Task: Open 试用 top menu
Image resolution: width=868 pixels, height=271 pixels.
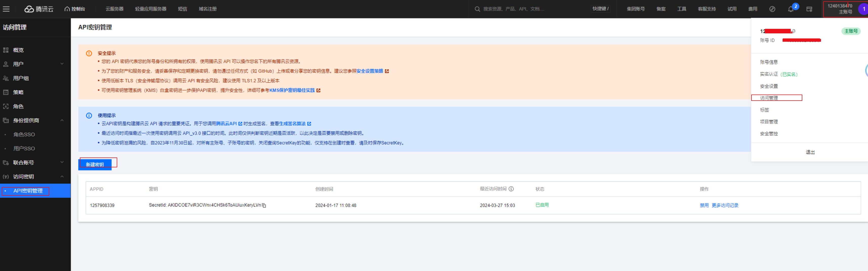Action: click(732, 9)
